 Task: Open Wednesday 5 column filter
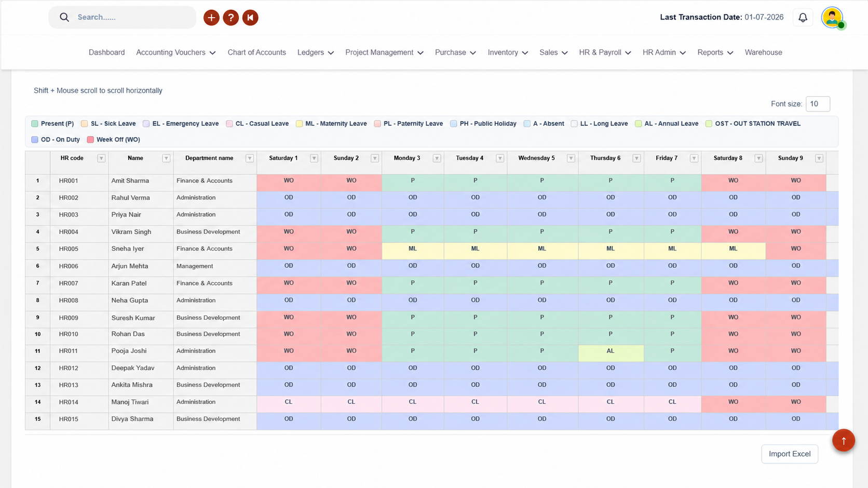click(x=571, y=158)
